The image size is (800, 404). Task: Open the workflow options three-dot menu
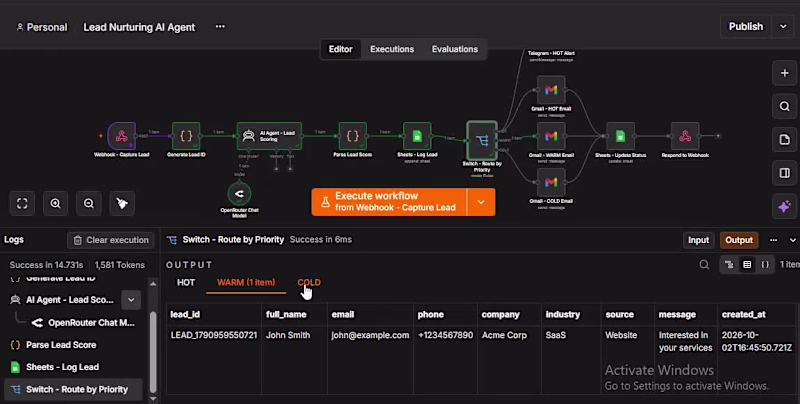(x=220, y=27)
